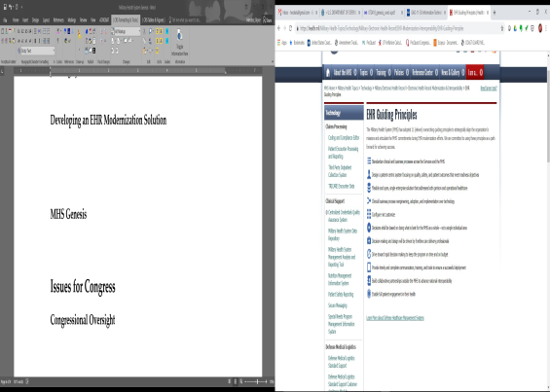The height and width of the screenshot is (392, 550).
Task: Open the Apps shortcut in bookmarks bar
Action: click(282, 43)
